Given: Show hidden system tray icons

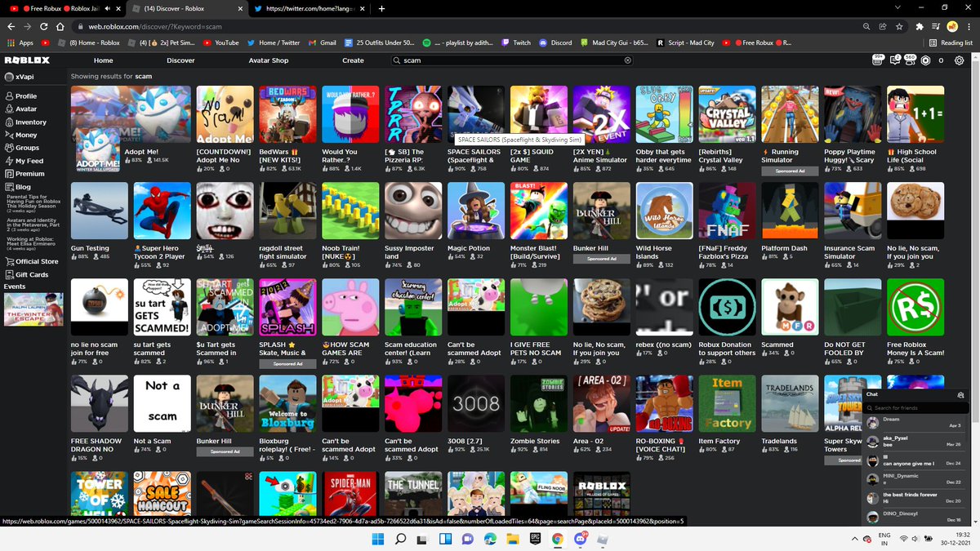Looking at the screenshot, I should click(854, 539).
